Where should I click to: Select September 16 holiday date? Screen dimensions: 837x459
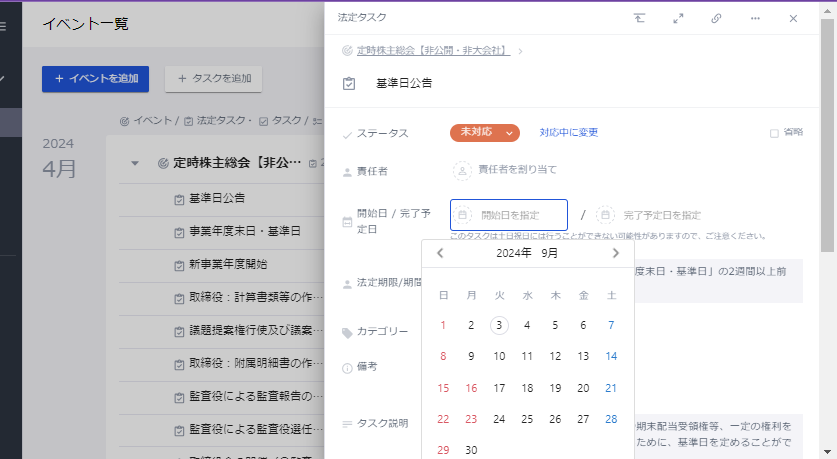pos(471,388)
